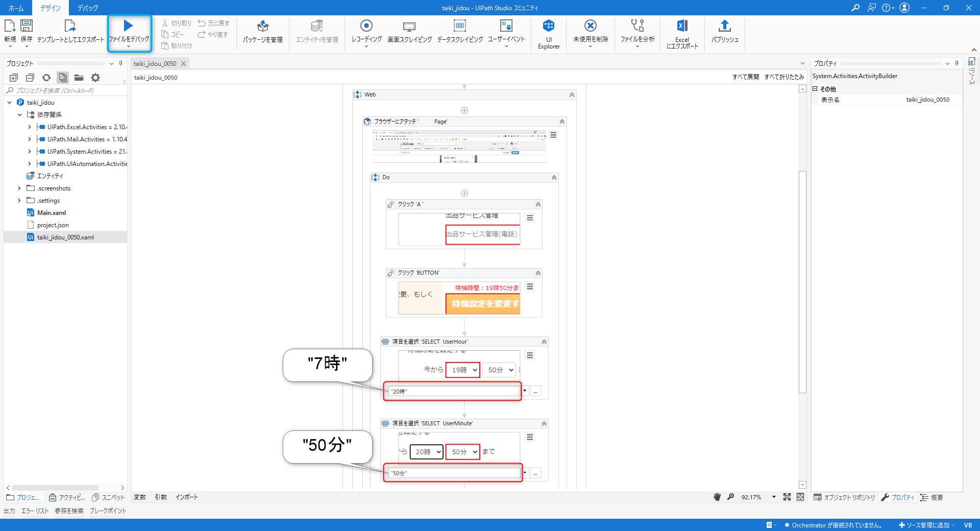Open search in title bar
This screenshot has width=980, height=531.
pos(855,8)
